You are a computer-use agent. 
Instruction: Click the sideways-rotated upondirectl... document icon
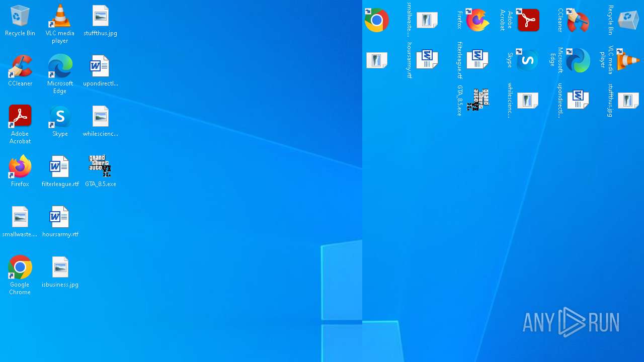click(x=578, y=100)
